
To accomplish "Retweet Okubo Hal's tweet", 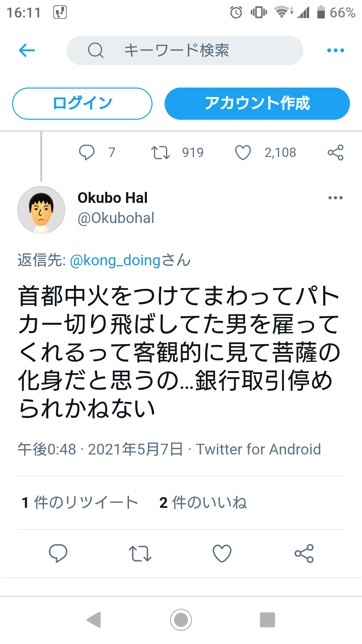I will pyautogui.click(x=140, y=553).
